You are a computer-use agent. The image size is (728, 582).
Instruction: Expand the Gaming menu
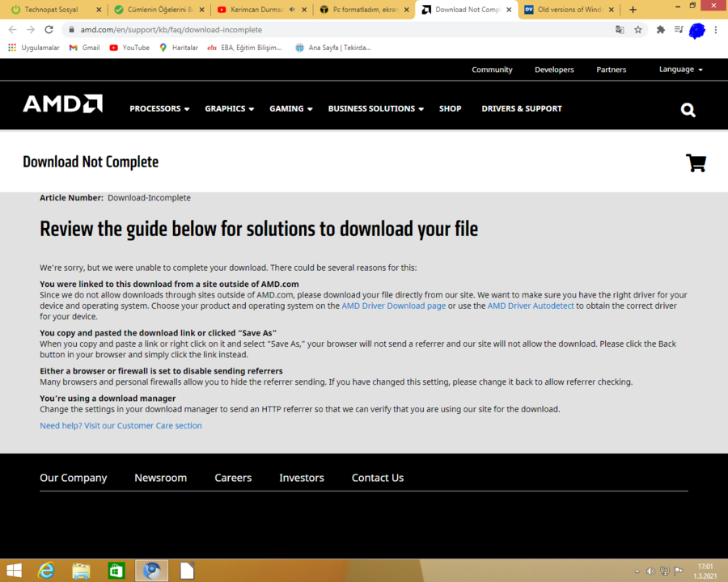tap(290, 108)
